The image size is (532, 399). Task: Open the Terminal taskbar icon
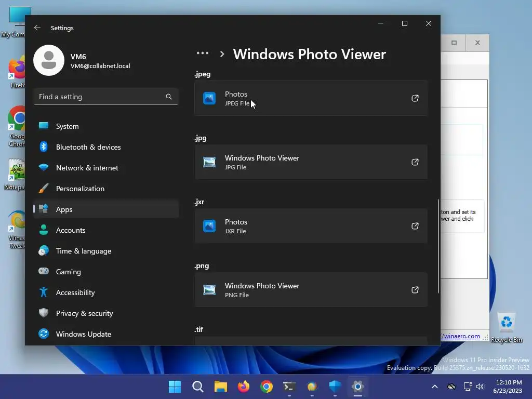289,387
